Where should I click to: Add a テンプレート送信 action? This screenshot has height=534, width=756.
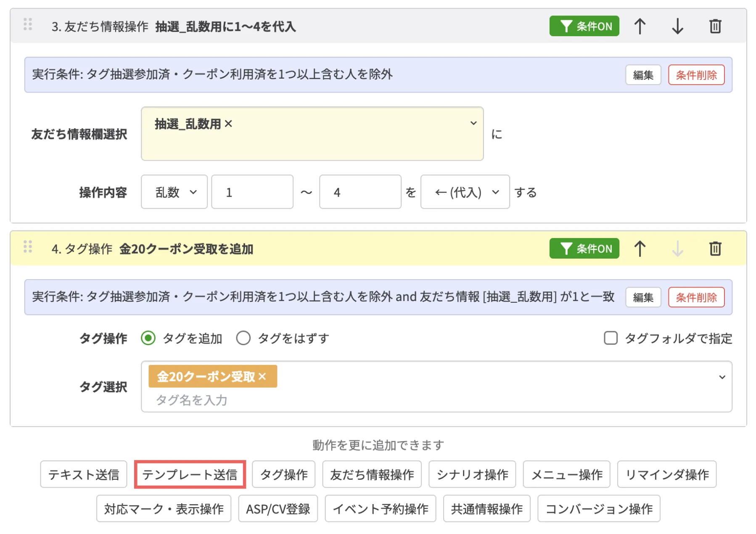click(190, 474)
